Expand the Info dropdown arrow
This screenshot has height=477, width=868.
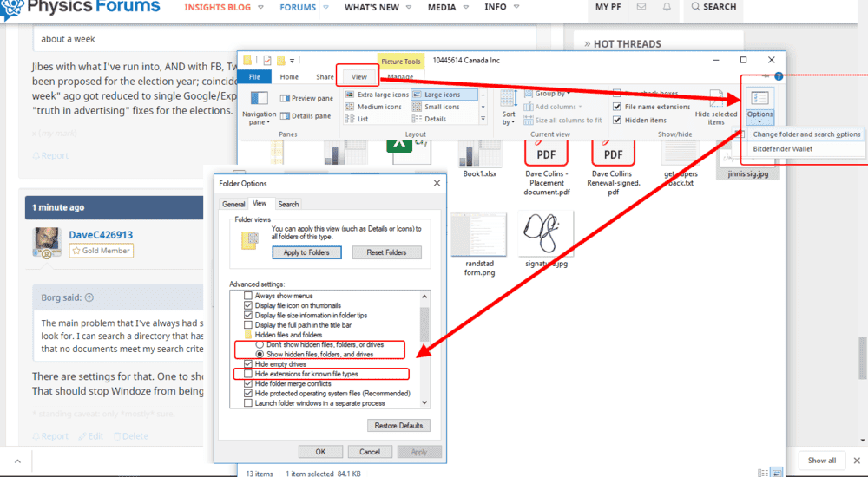pos(516,7)
